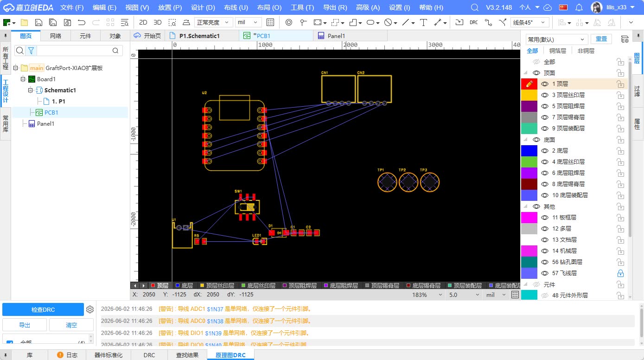Open project folder icon in toolbar
644x360 pixels.
pos(24,22)
